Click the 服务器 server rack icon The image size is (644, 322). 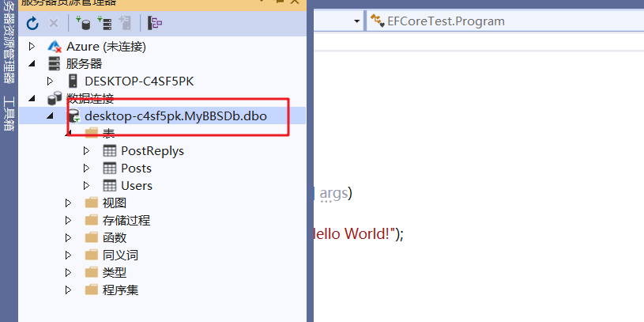click(x=54, y=64)
